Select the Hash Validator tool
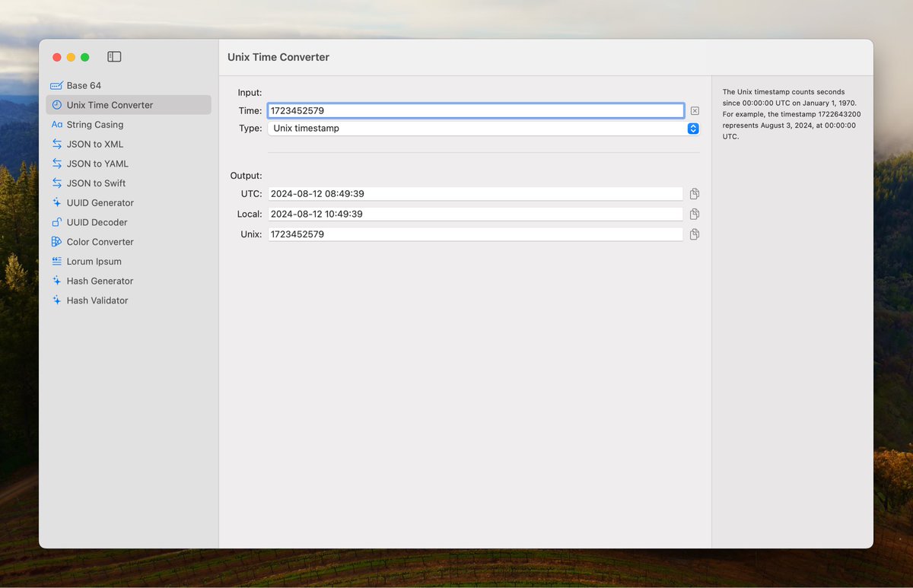The width and height of the screenshot is (913, 588). click(129, 300)
